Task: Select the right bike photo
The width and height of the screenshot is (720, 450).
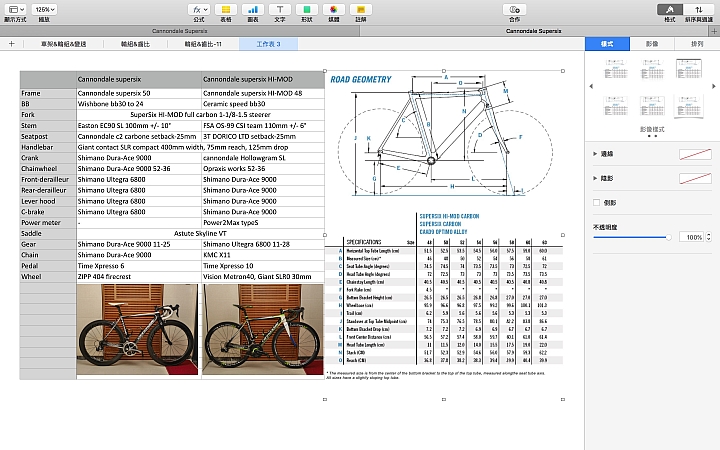Action: [x=263, y=329]
